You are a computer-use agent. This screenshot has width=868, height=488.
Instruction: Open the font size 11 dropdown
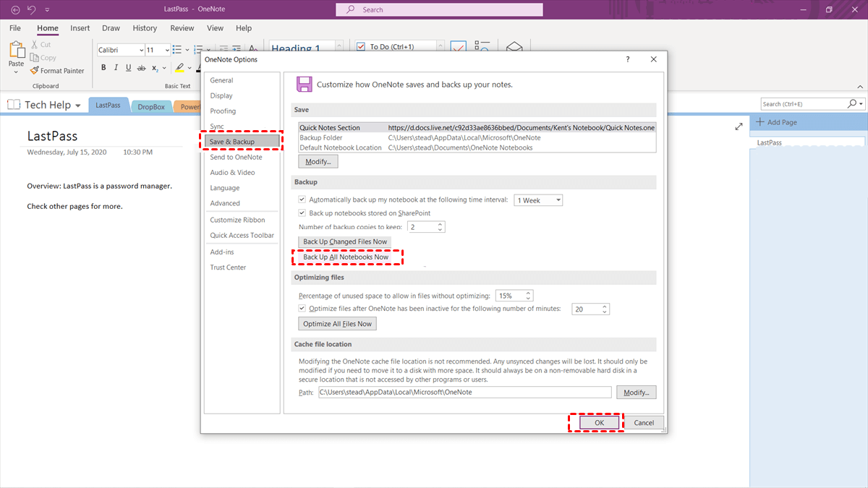coord(167,50)
